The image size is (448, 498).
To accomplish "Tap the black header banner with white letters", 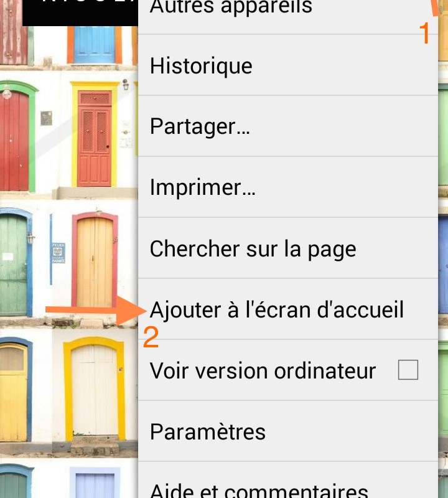I will (80, 12).
